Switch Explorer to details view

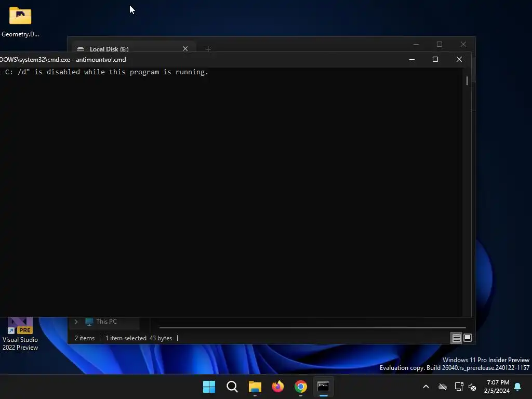456,338
